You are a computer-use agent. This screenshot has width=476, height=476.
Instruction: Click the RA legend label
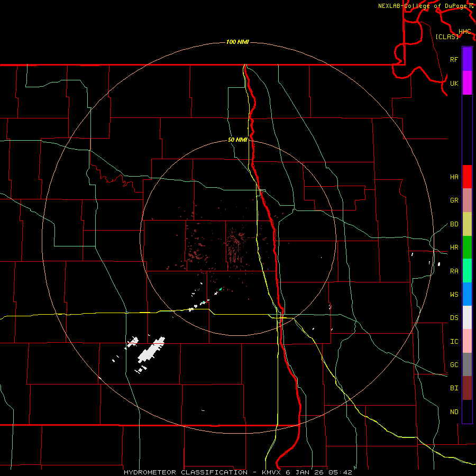pyautogui.click(x=454, y=271)
